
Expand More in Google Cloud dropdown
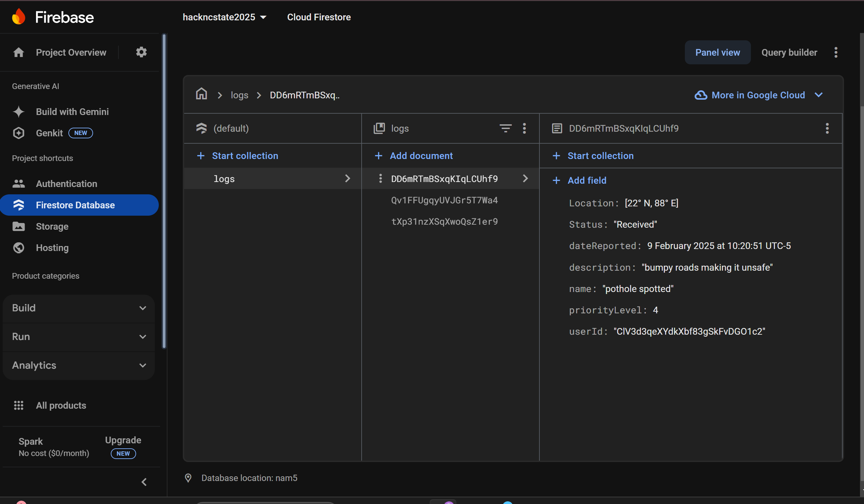click(x=759, y=95)
